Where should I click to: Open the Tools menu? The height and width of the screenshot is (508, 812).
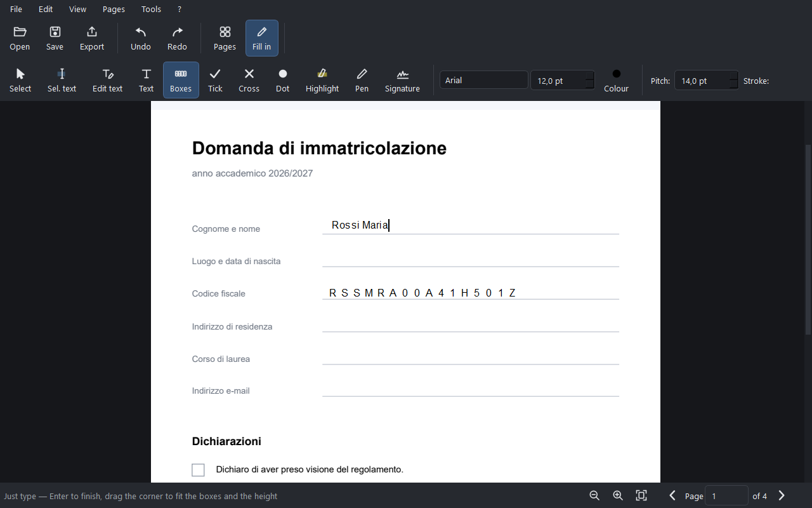click(151, 9)
